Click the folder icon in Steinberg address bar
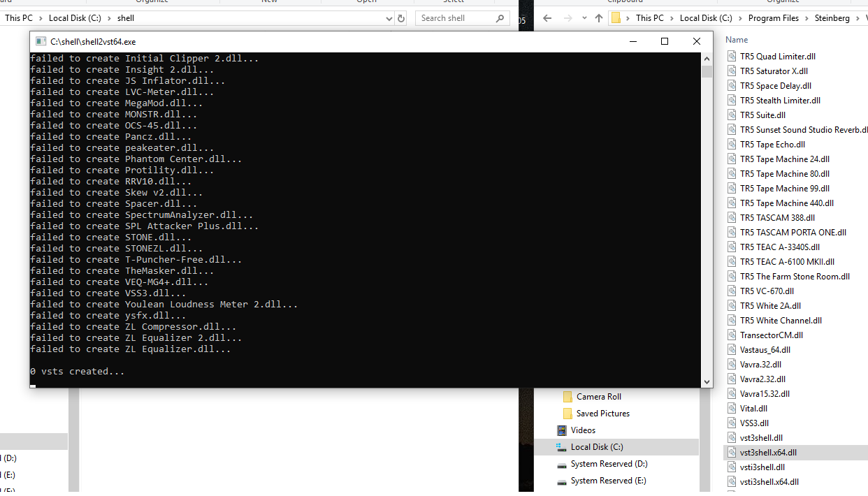This screenshot has height=496, width=868. tap(616, 18)
